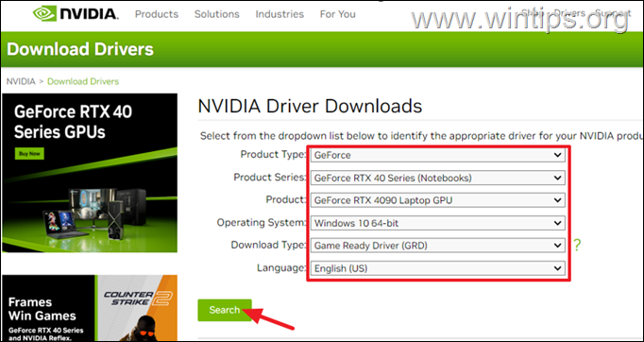The height and width of the screenshot is (342, 644).
Task: Click the green Search button
Action: click(x=224, y=310)
